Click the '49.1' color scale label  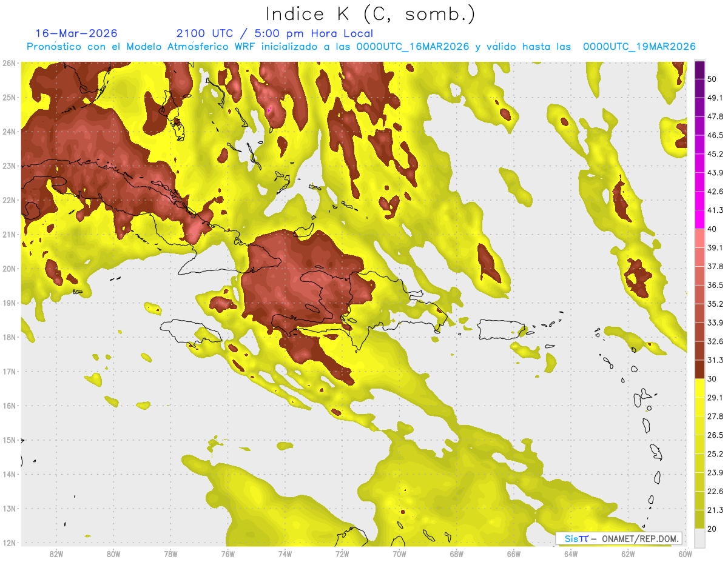(x=715, y=98)
